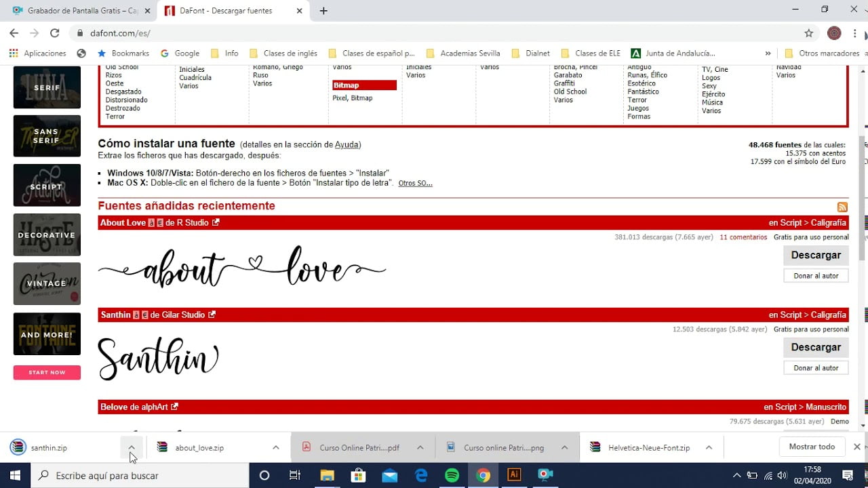Open Adobe Illustrator from taskbar
The width and height of the screenshot is (868, 488).
coord(514,475)
